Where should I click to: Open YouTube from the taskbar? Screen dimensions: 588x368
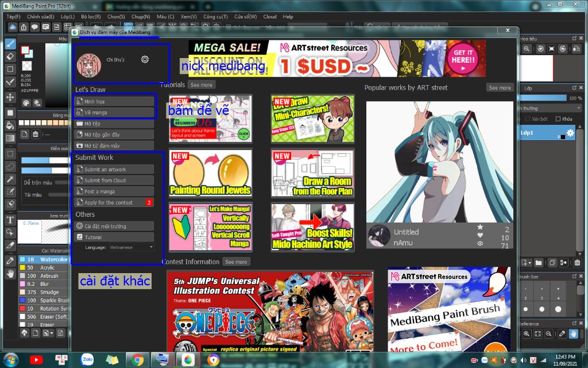[36, 360]
